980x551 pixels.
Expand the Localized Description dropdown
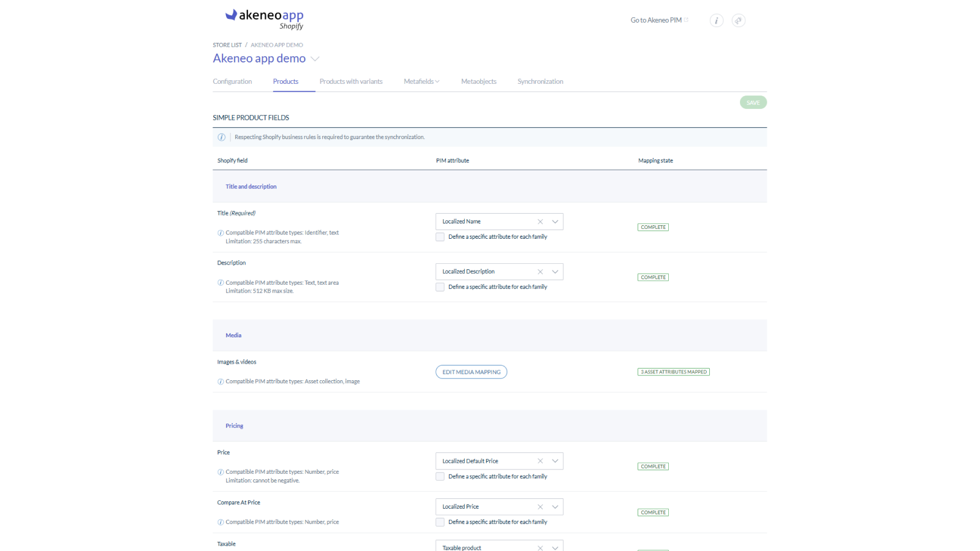(555, 272)
